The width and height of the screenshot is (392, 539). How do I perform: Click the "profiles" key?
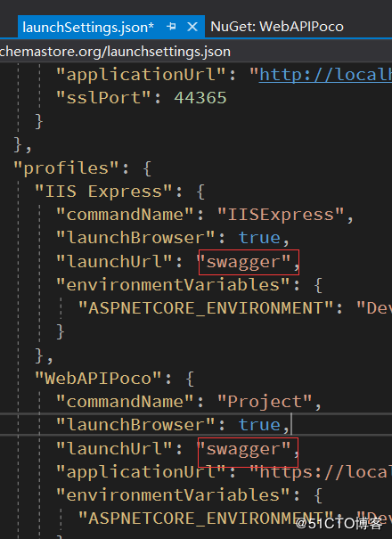point(66,168)
